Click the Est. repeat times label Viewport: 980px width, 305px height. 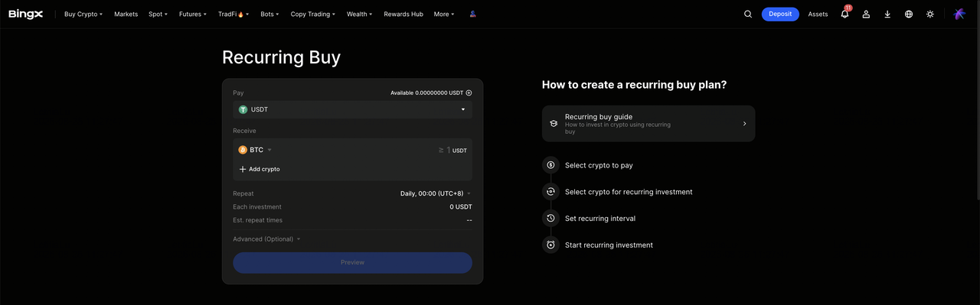click(x=257, y=220)
